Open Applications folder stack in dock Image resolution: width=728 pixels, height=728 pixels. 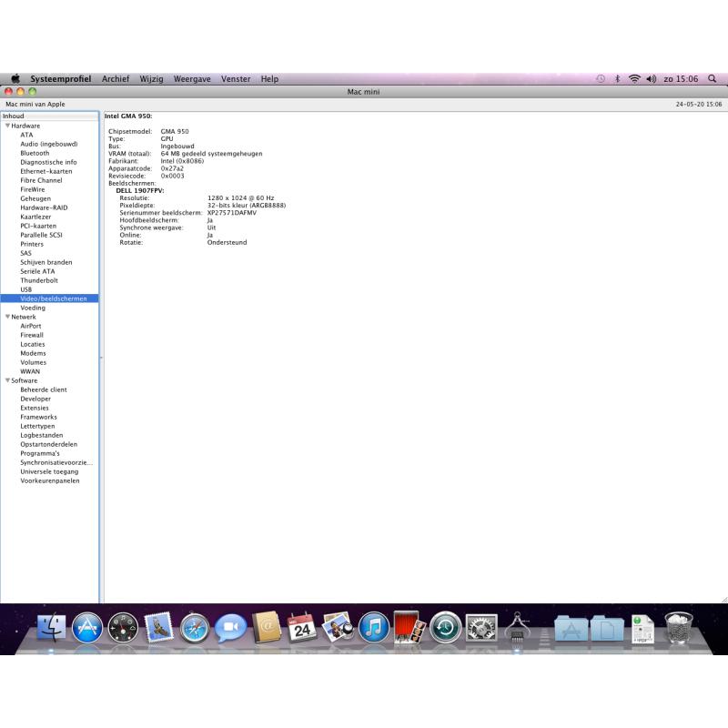click(571, 628)
